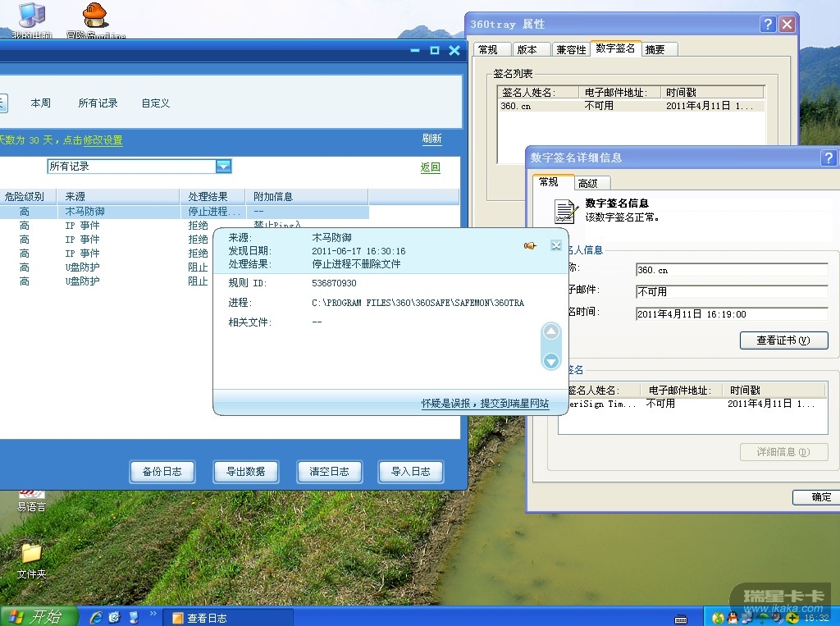The height and width of the screenshot is (626, 840).
Task: Open the 开始 start menu
Action: [x=39, y=616]
